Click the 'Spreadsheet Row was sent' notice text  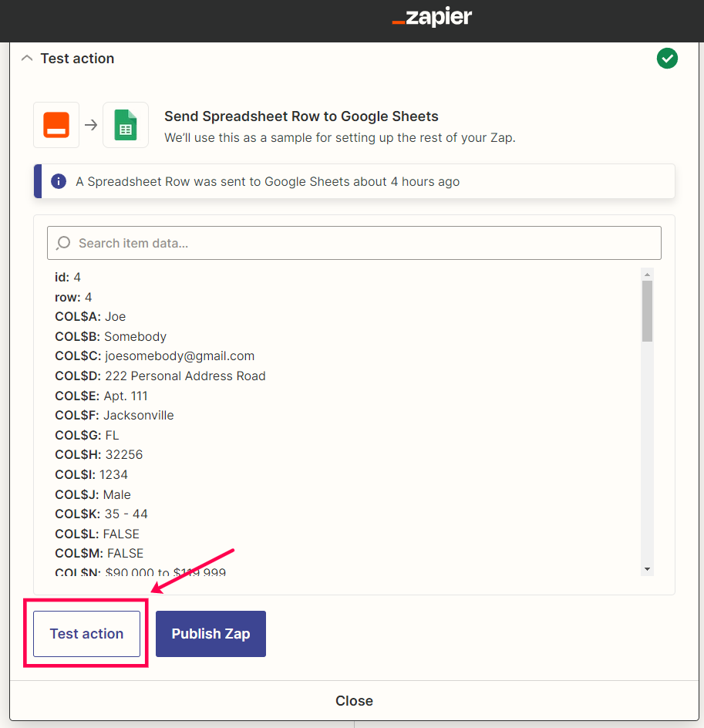tap(268, 181)
